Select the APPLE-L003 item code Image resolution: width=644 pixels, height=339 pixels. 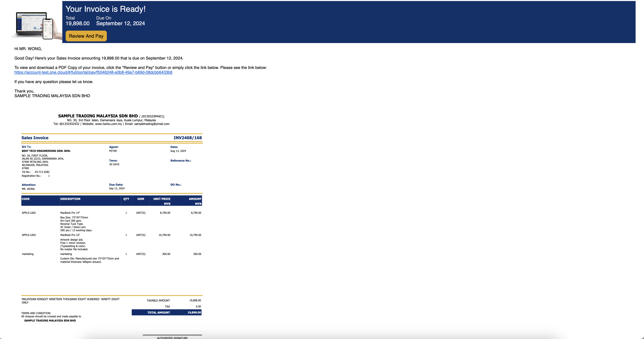29,235
